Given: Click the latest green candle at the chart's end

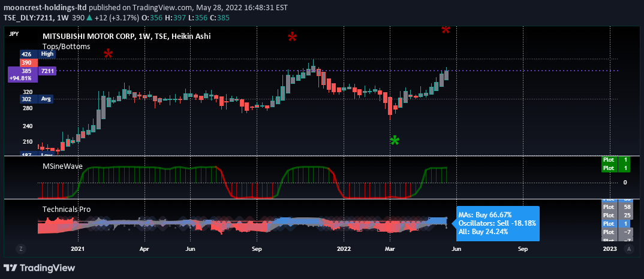Looking at the screenshot, I should [447, 75].
